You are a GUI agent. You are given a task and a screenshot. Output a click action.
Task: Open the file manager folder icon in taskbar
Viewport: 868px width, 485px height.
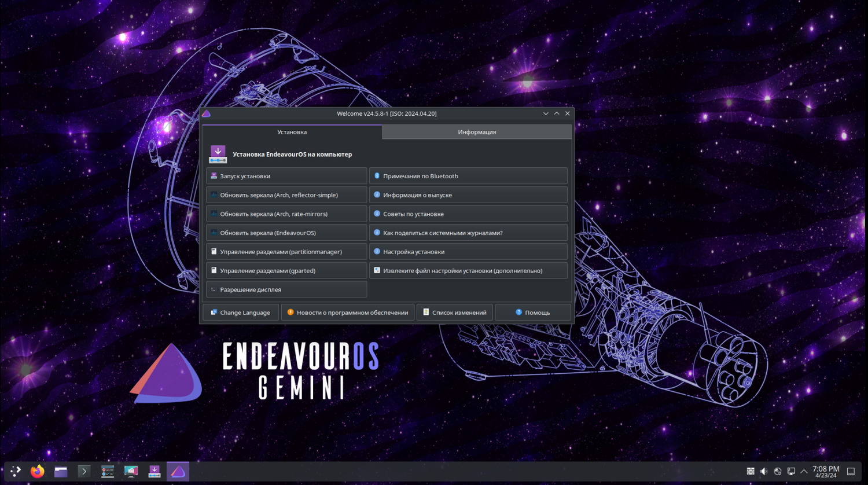[x=61, y=471]
